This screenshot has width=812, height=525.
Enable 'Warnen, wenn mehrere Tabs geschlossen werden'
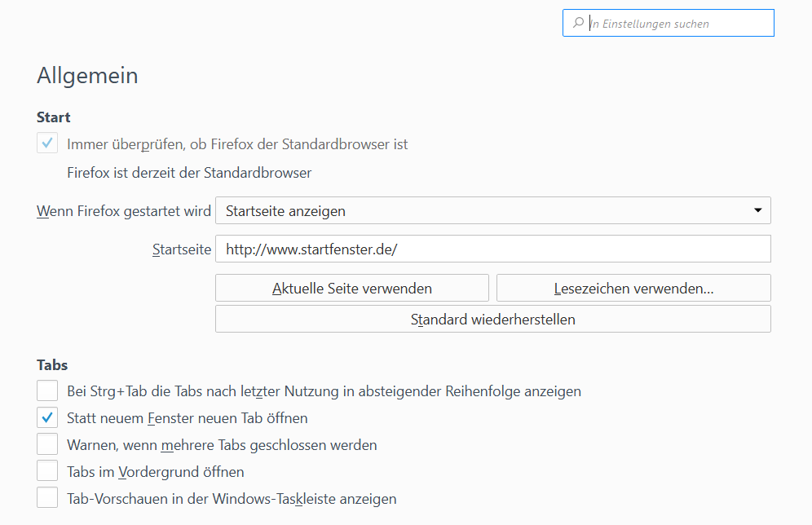47,445
